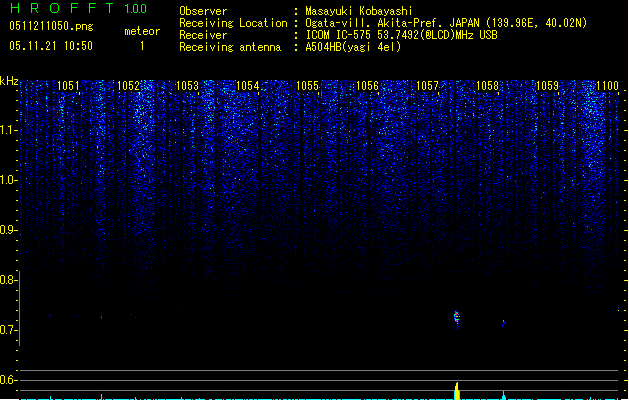
Task: Click the HROFFT 1.0.0 title text
Action: coord(78,8)
